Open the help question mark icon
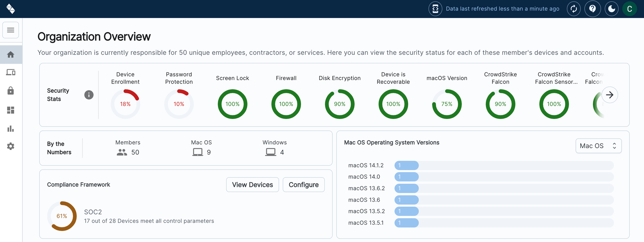This screenshot has height=242, width=644. (x=592, y=9)
